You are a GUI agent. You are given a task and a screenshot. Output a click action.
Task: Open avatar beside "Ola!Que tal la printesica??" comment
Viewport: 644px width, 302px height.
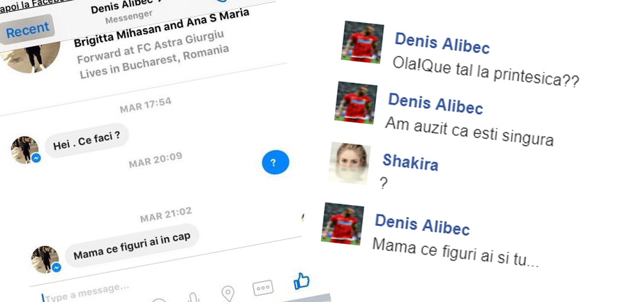click(362, 42)
